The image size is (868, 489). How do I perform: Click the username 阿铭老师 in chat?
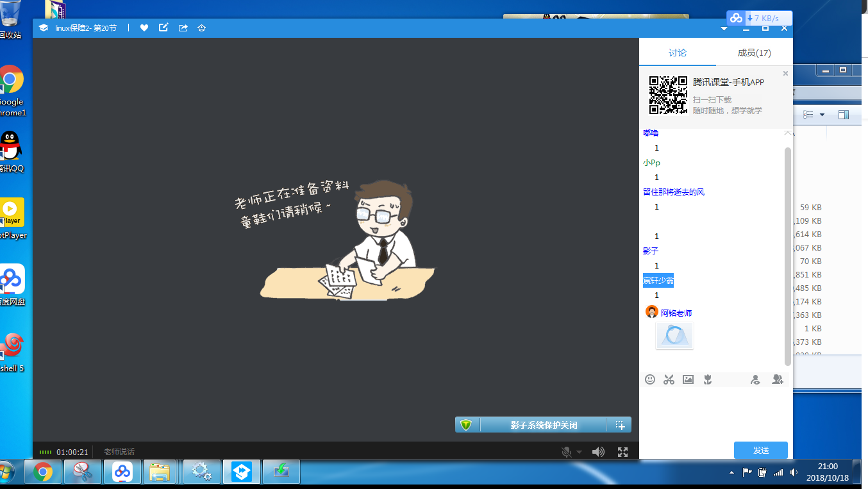click(x=676, y=313)
